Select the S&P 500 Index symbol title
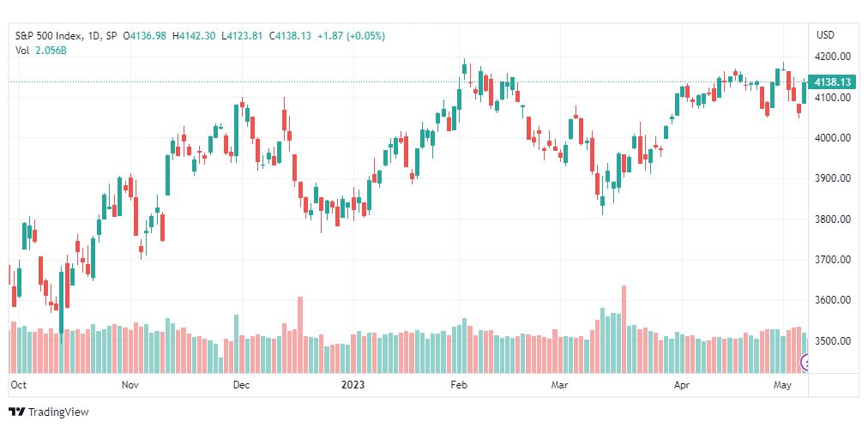Screen dimensions: 868x427 pyautogui.click(x=51, y=36)
